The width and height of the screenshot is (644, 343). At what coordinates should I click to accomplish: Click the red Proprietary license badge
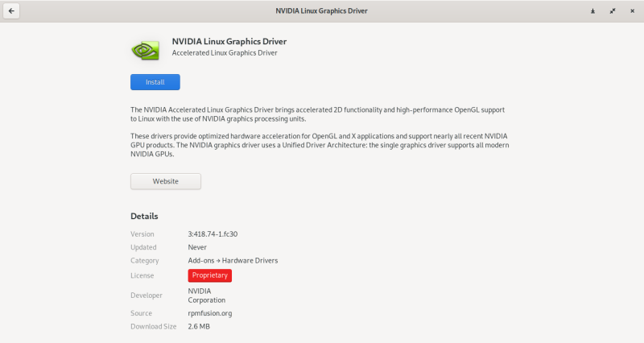tap(210, 275)
